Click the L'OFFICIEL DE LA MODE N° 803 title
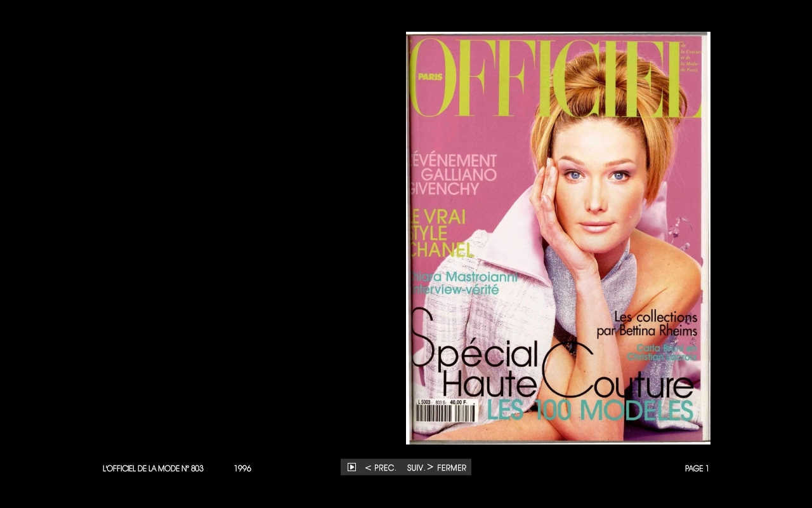The height and width of the screenshot is (508, 812). click(153, 469)
